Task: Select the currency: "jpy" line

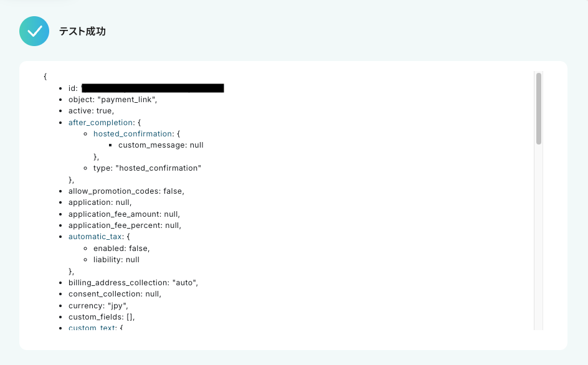Action: pos(98,306)
